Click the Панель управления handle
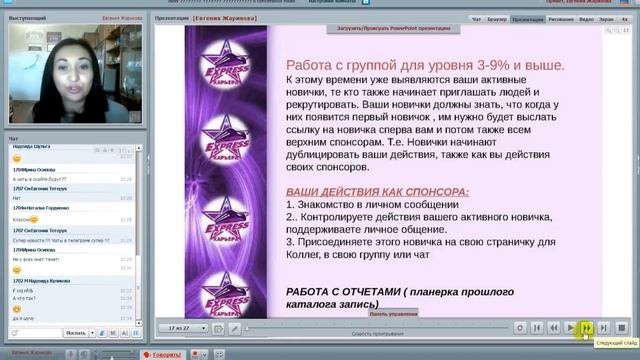This screenshot has width=640, height=360. tap(393, 313)
